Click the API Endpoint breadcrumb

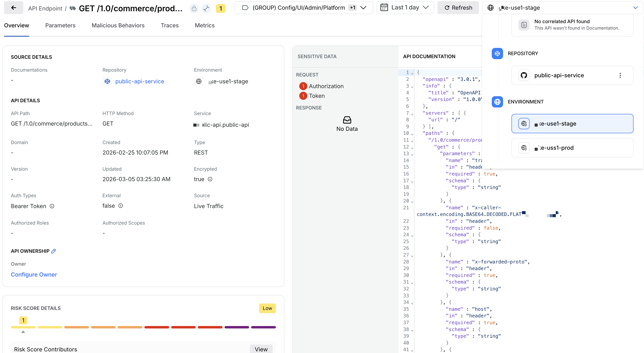pyautogui.click(x=45, y=8)
